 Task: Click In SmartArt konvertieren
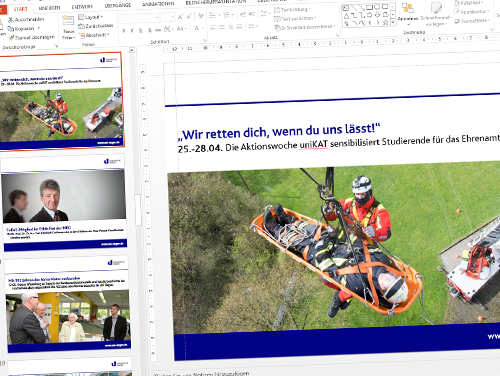(x=305, y=27)
